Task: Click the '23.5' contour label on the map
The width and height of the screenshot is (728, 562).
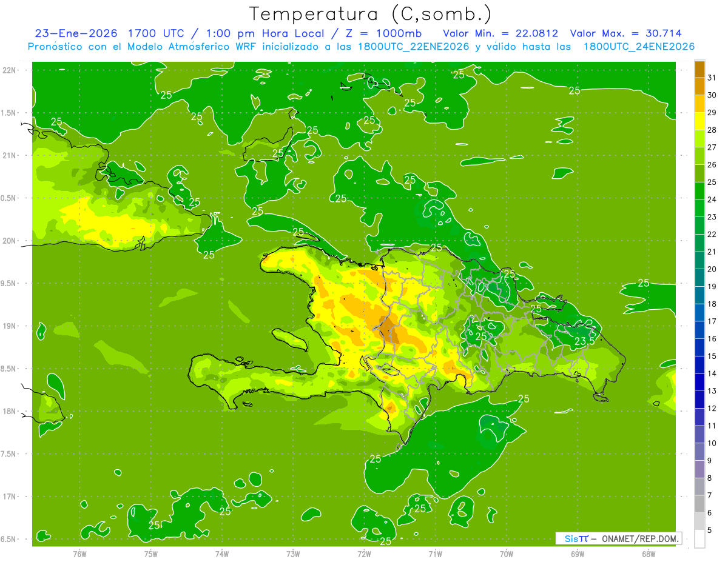Action: tap(584, 342)
